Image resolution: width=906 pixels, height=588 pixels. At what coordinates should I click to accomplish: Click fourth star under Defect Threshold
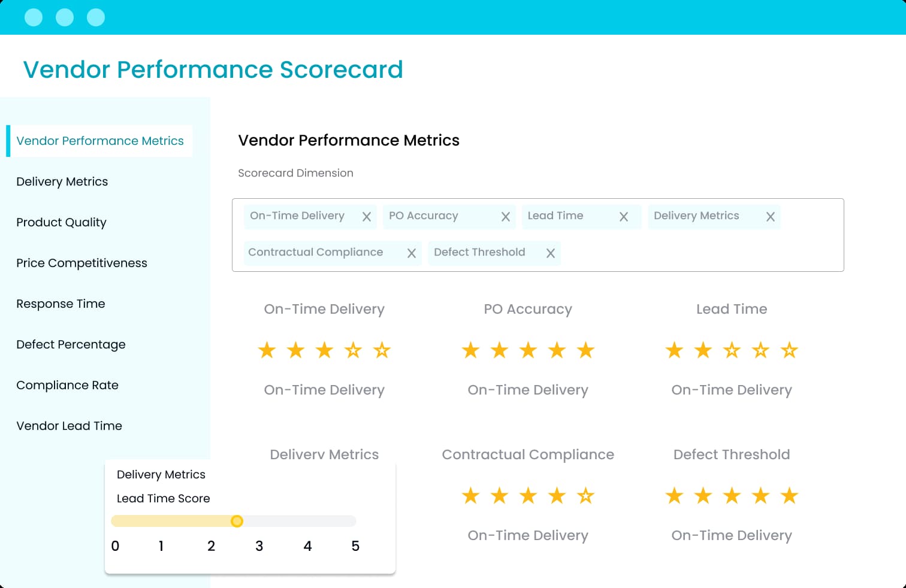click(760, 496)
